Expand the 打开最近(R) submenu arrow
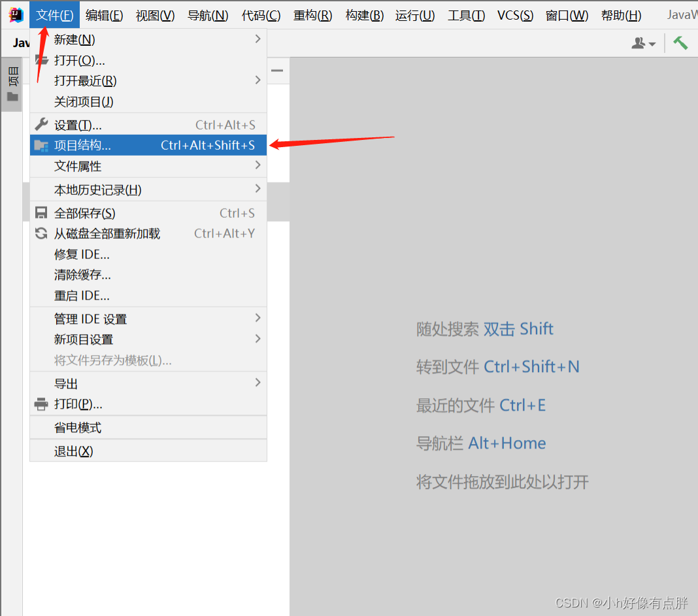Image resolution: width=698 pixels, height=616 pixels. click(258, 80)
